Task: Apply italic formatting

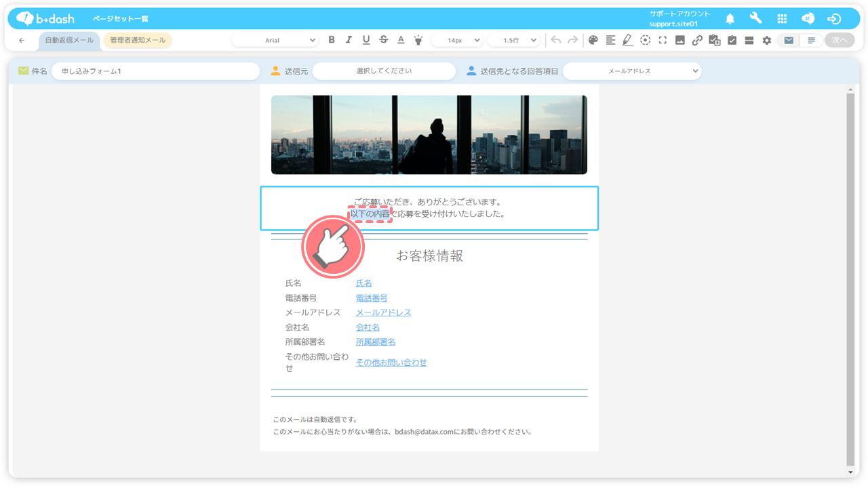Action: (x=349, y=40)
